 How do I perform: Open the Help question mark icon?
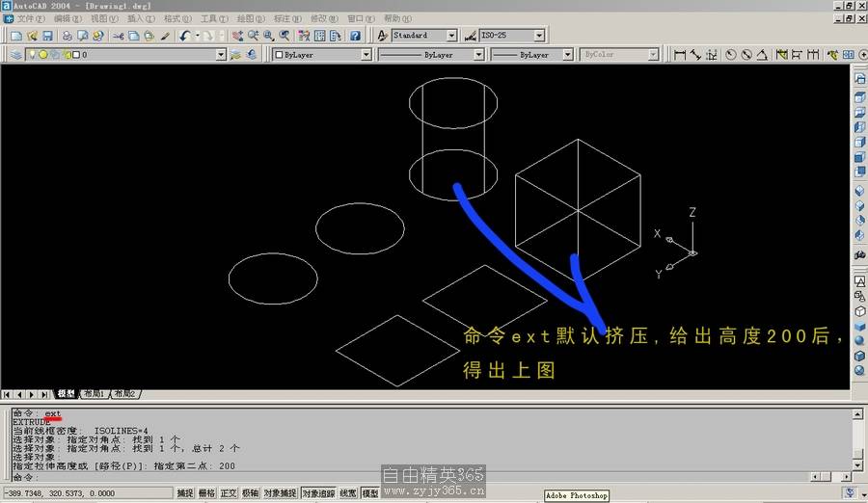click(355, 36)
